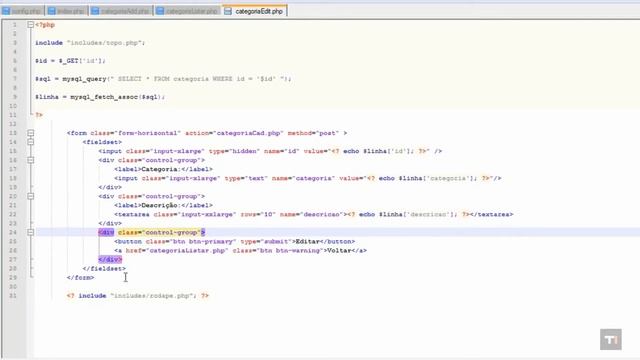640x360 pixels.
Task: Click the Descrição: label line
Action: point(163,205)
